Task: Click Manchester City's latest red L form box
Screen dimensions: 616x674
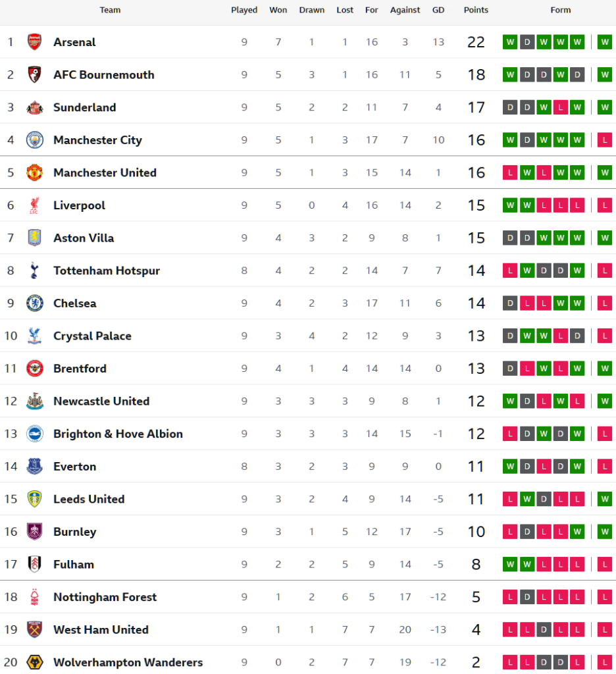Action: point(605,140)
